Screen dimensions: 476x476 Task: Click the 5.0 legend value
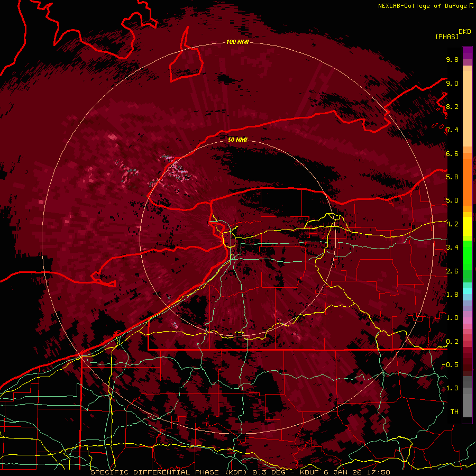(452, 200)
